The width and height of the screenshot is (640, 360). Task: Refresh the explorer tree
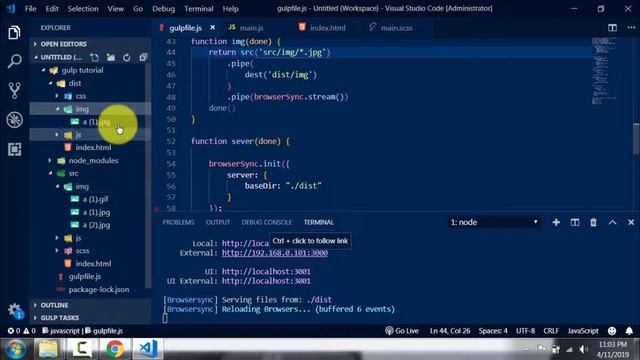point(127,57)
